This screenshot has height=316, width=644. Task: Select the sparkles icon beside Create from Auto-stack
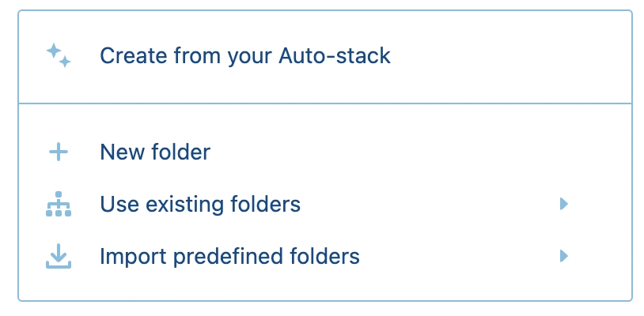click(59, 56)
